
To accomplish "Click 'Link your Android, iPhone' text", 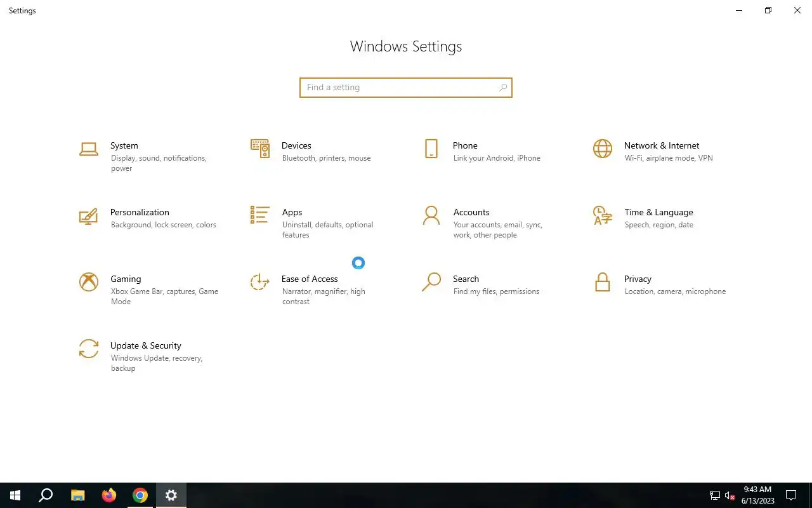I will (x=497, y=158).
